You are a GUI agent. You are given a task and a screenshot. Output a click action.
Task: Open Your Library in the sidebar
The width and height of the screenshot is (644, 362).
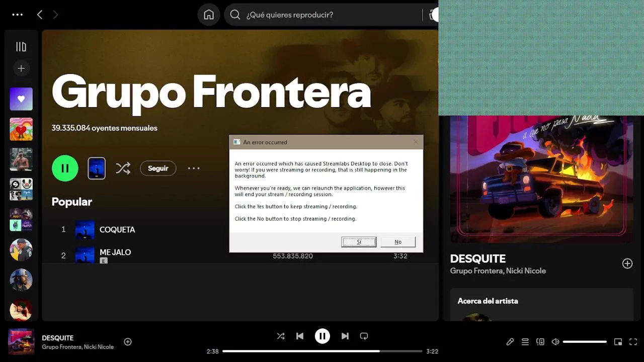pyautogui.click(x=21, y=47)
